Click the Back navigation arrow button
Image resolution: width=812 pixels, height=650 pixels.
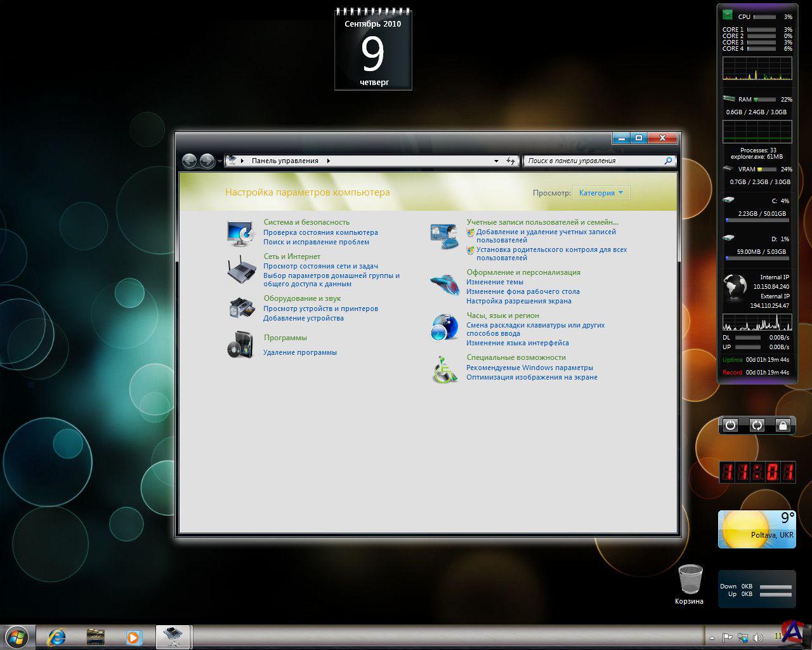(x=189, y=161)
